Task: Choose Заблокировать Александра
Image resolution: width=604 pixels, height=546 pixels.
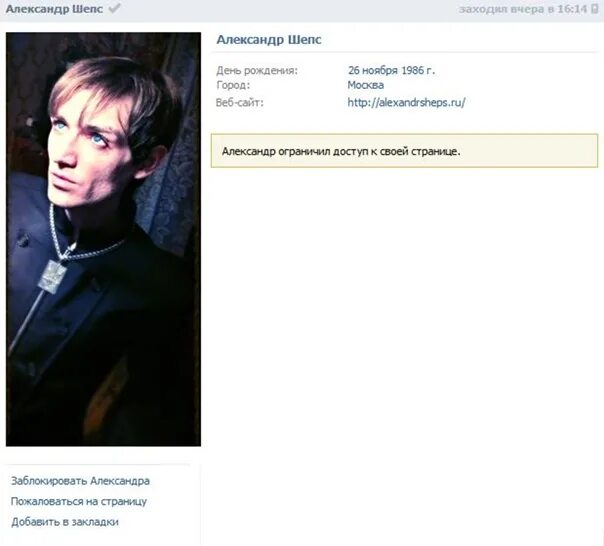Action: click(80, 481)
